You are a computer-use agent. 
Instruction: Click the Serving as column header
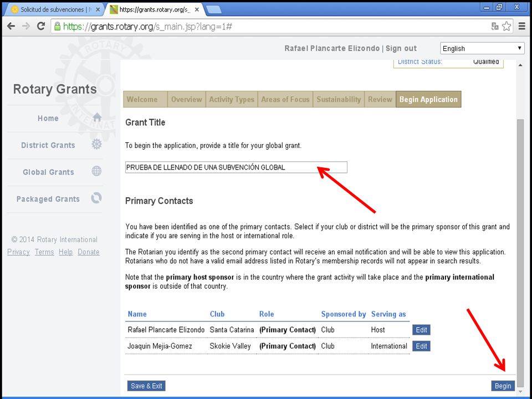click(388, 314)
